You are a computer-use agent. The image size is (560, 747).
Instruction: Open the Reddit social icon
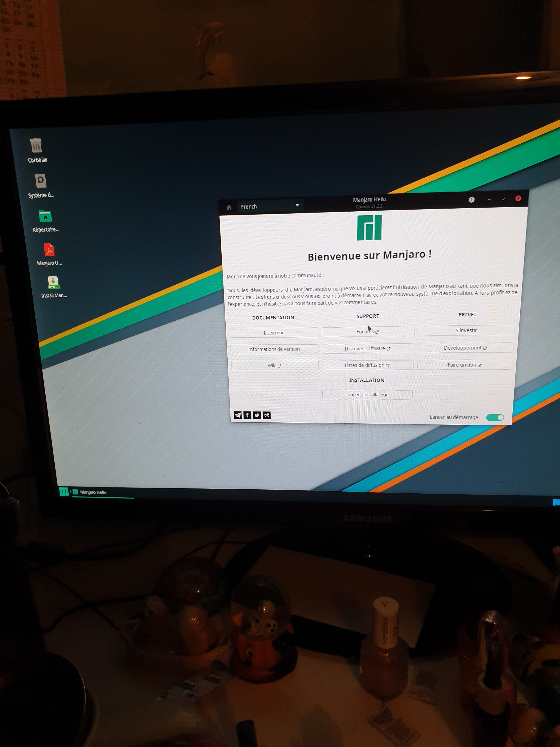267,415
